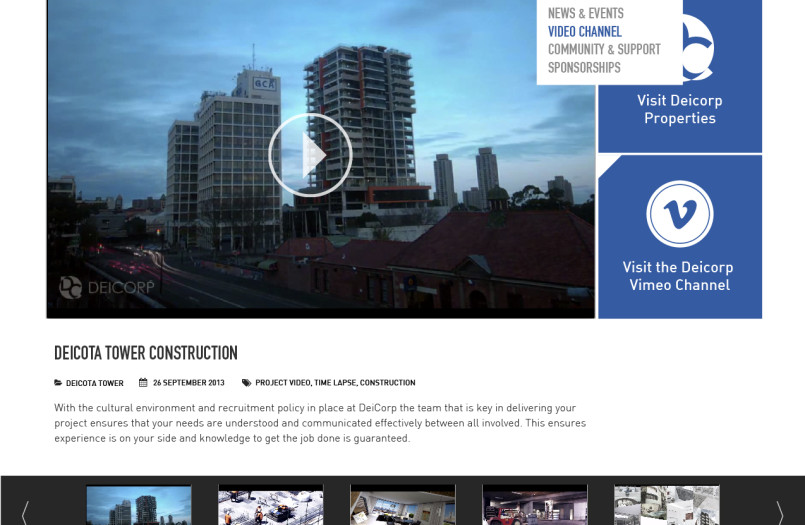Follow the Visit Deicorp Properties link
The image size is (805, 525).
click(679, 109)
